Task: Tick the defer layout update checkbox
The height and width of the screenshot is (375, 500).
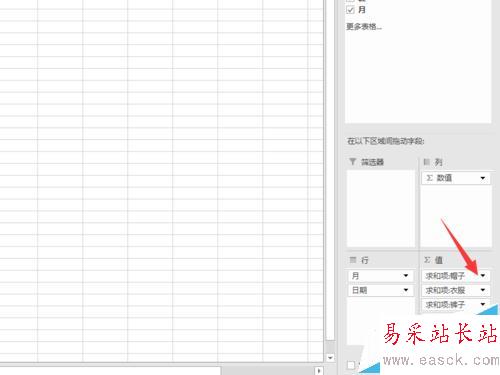Action: (x=351, y=365)
